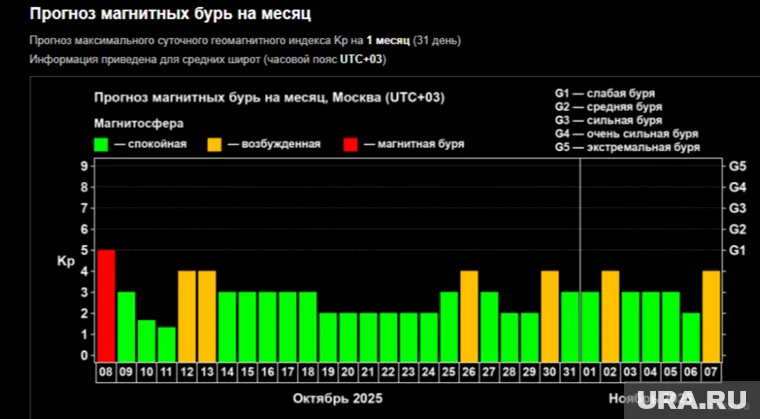Select the yellow bar for November 02

point(610,315)
